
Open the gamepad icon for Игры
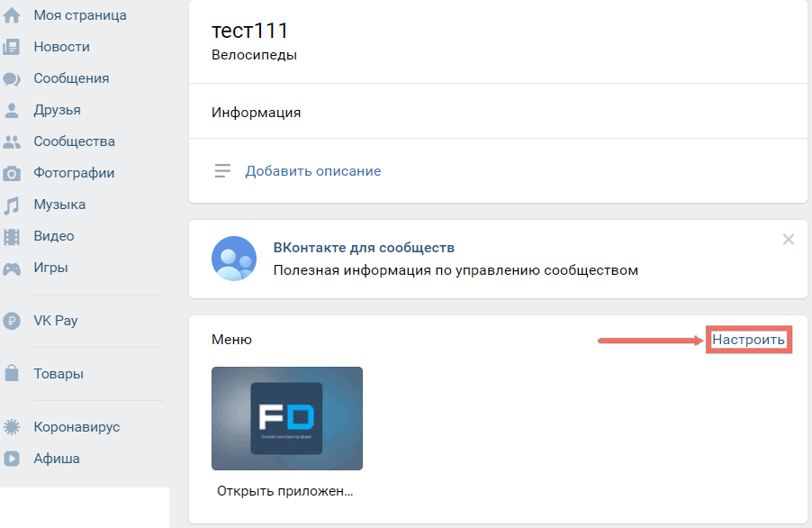tap(12, 269)
